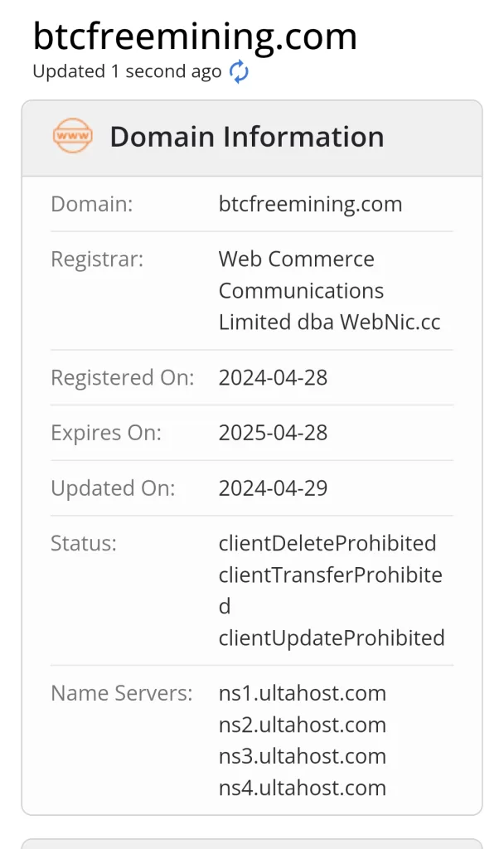
Task: Click the refresh icon beside Updated text
Action: (239, 72)
